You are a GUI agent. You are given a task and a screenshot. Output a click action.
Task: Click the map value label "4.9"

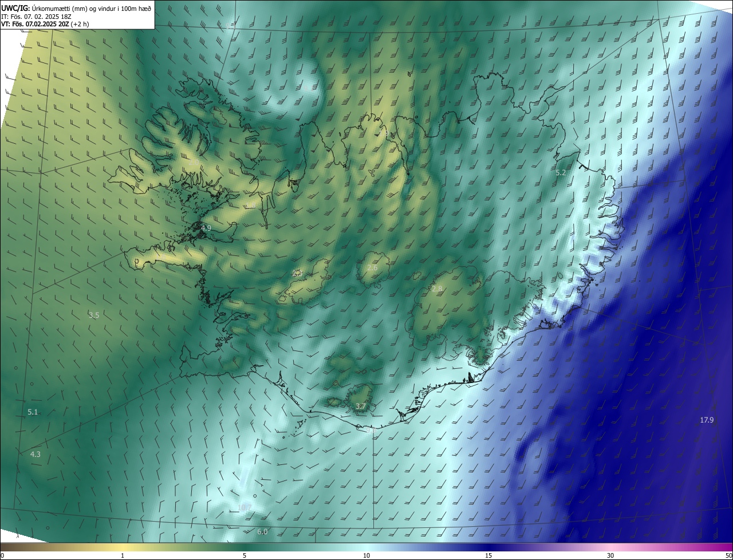pyautogui.click(x=206, y=228)
